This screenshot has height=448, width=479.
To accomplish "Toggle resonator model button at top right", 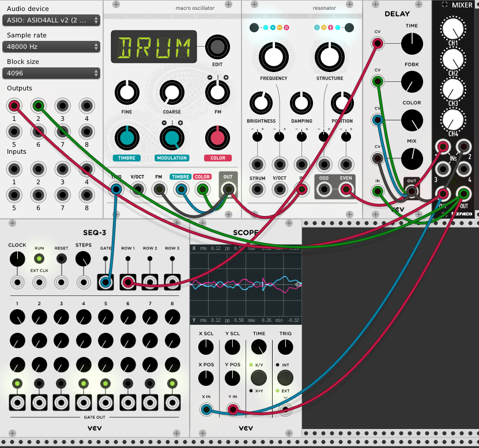I will [349, 28].
